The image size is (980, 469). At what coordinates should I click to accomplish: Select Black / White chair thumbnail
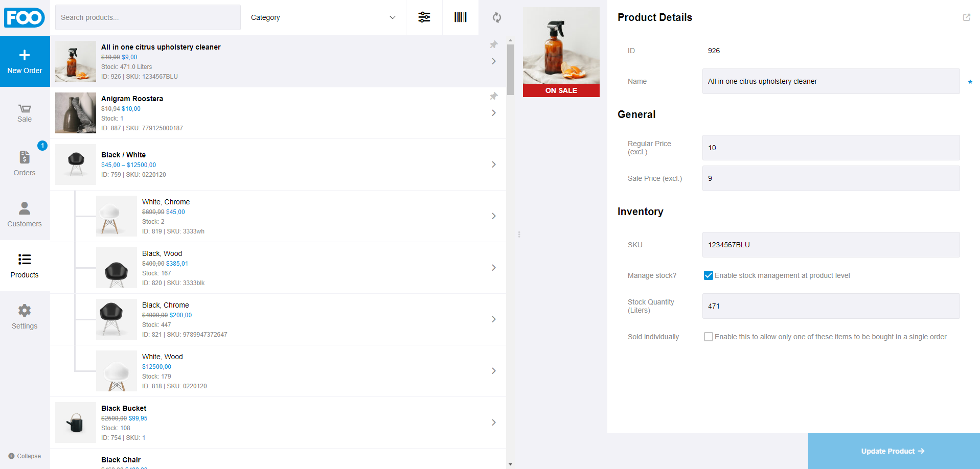click(76, 165)
